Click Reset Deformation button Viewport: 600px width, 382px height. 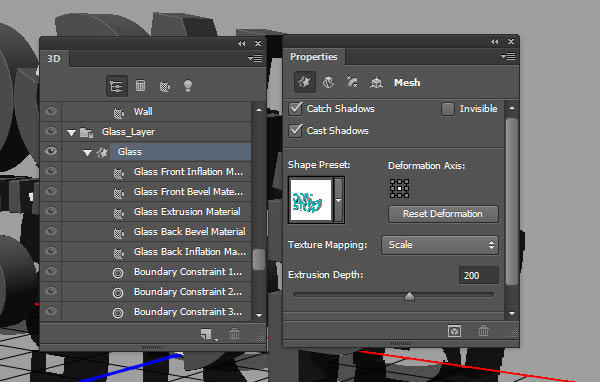(443, 214)
